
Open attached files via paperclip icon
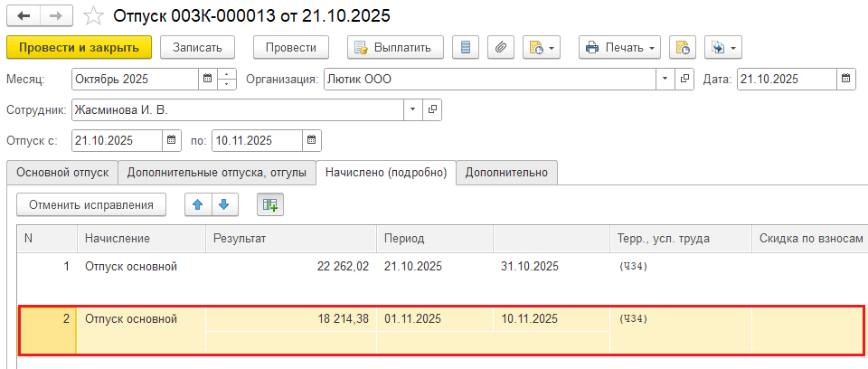[501, 48]
